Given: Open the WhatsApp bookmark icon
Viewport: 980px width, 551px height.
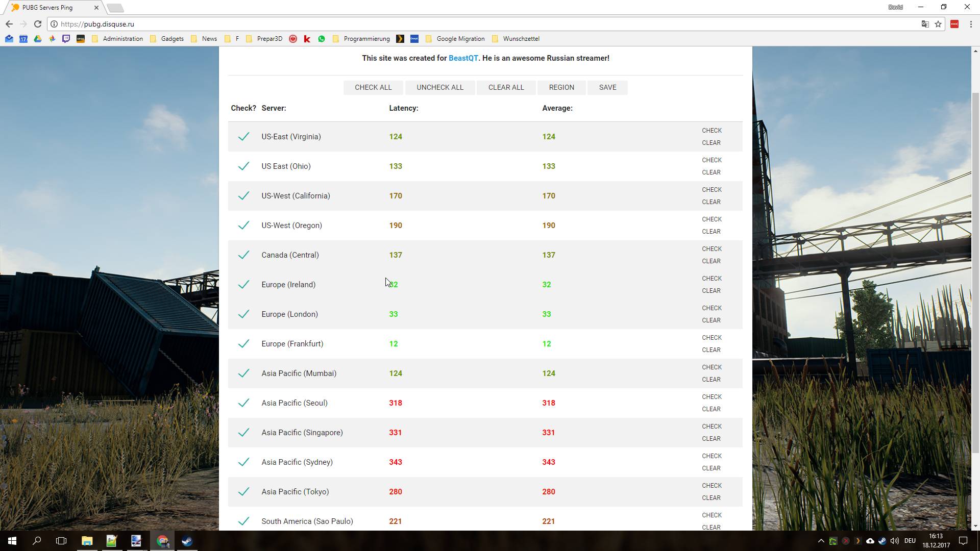Looking at the screenshot, I should [x=322, y=39].
